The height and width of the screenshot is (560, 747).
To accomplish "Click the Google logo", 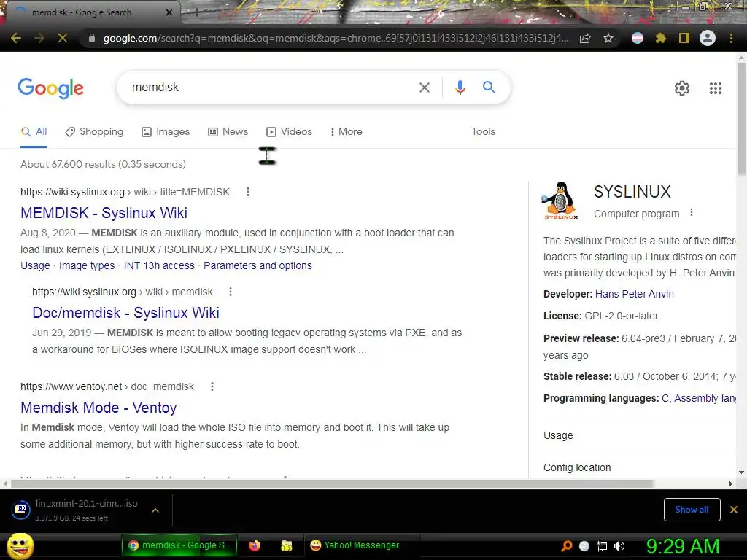I will coord(51,88).
